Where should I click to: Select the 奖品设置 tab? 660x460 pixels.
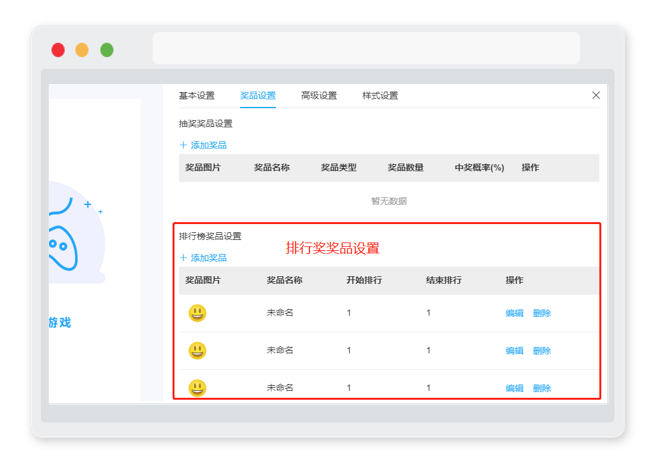258,96
